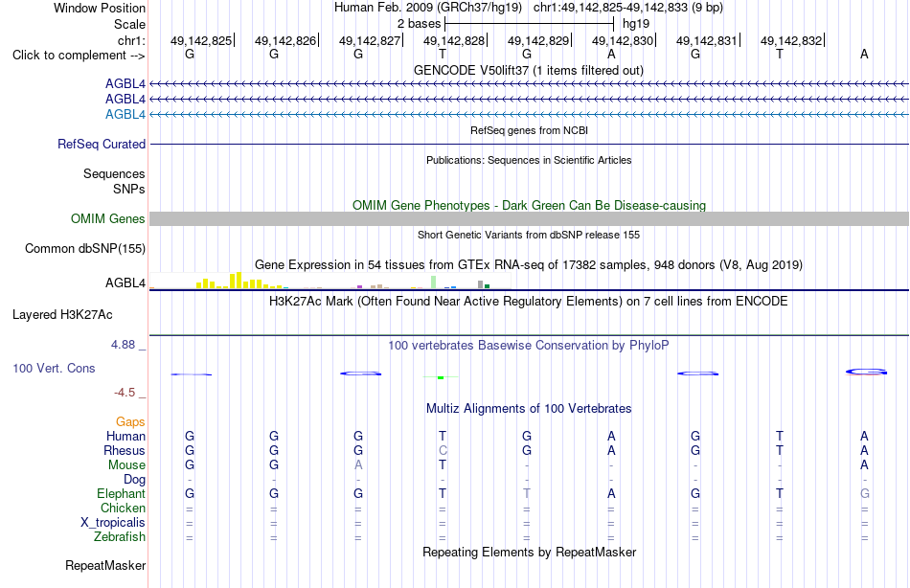Click the 'RefSeq genes from NCBI' title
Image resolution: width=910 pixels, height=588 pixels.
529,130
